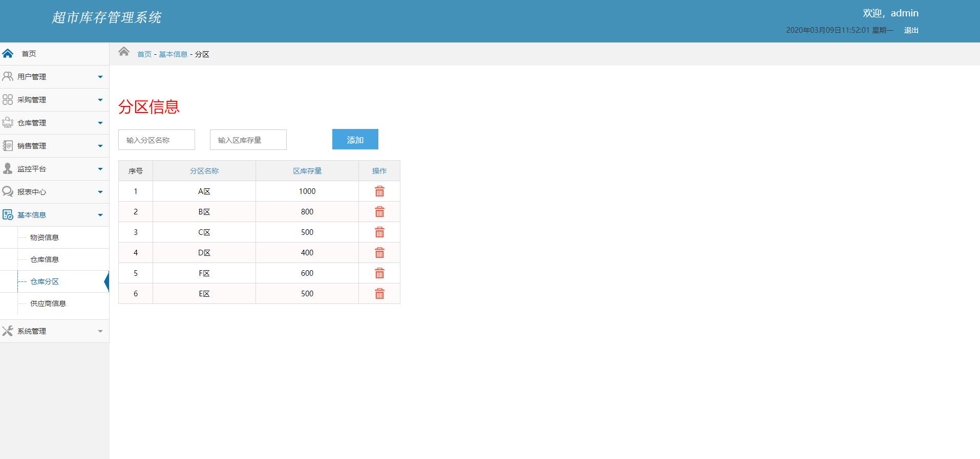
Task: Click the 用户管理 user icon
Action: coord(8,77)
